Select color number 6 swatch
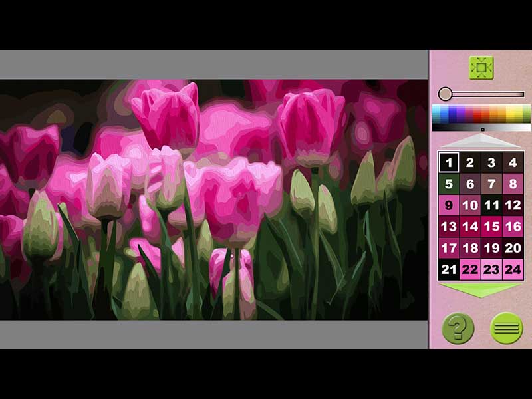 pyautogui.click(x=470, y=184)
